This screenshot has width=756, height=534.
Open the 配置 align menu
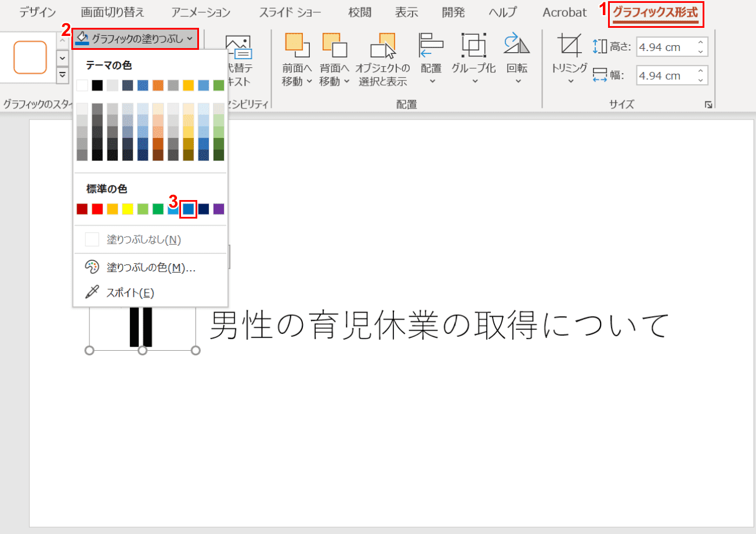(x=431, y=60)
